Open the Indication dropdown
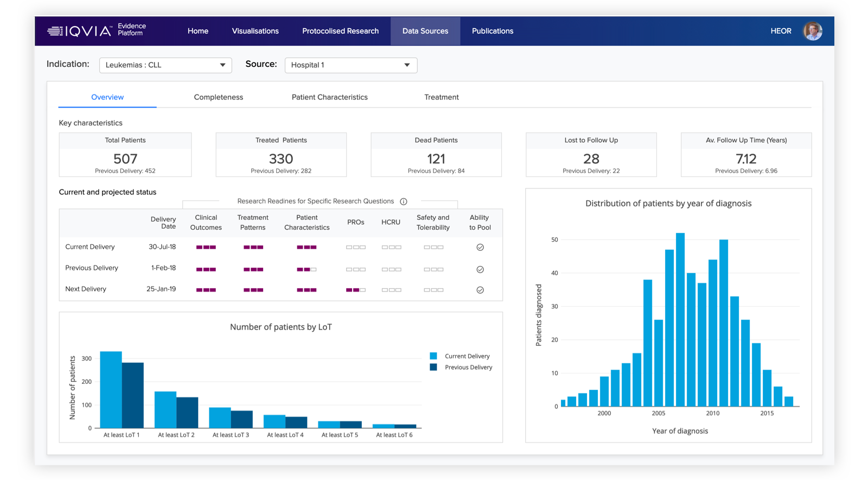868x480 pixels. tap(165, 65)
